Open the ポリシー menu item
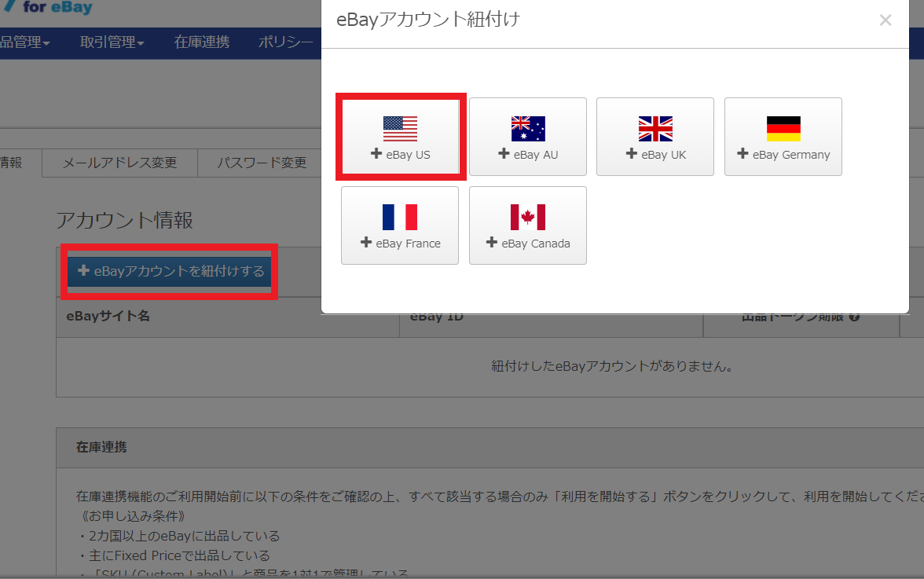This screenshot has width=924, height=579. click(286, 42)
